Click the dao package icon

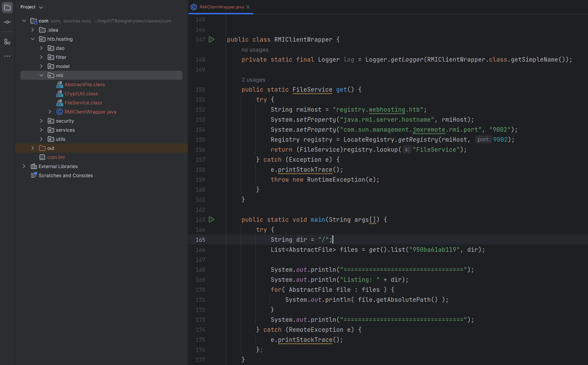click(x=51, y=48)
